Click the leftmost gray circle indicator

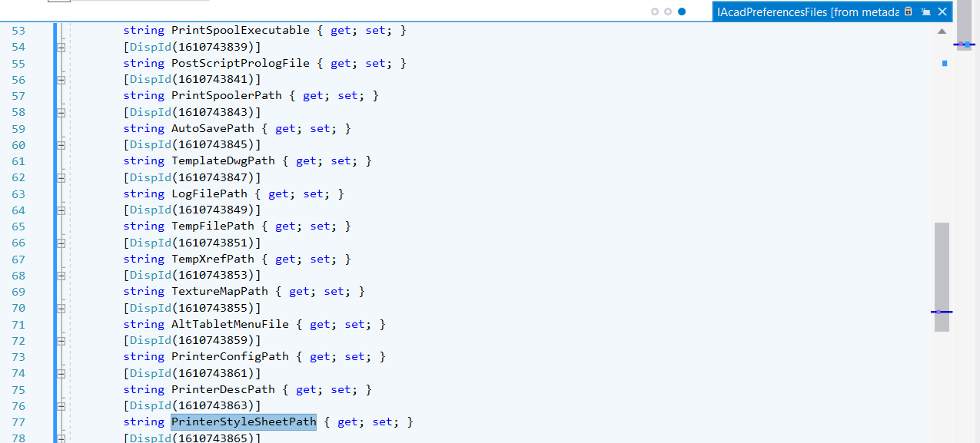(x=654, y=12)
